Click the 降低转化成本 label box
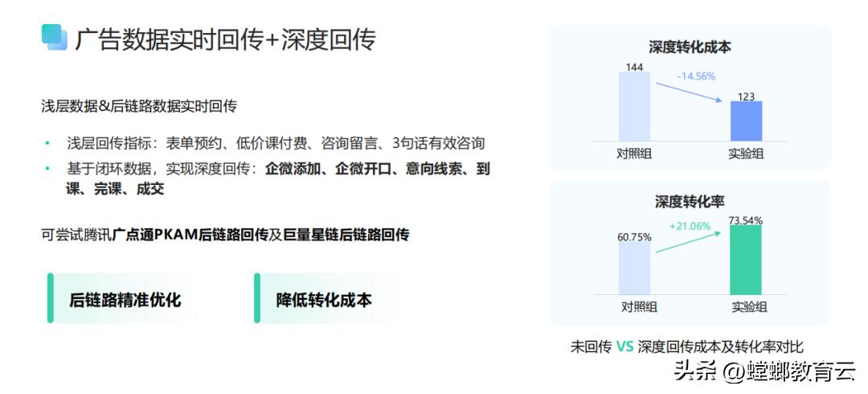 coord(329,298)
